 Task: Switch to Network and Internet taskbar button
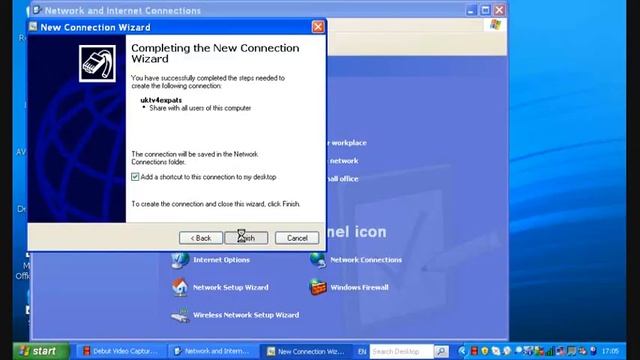pos(212,351)
